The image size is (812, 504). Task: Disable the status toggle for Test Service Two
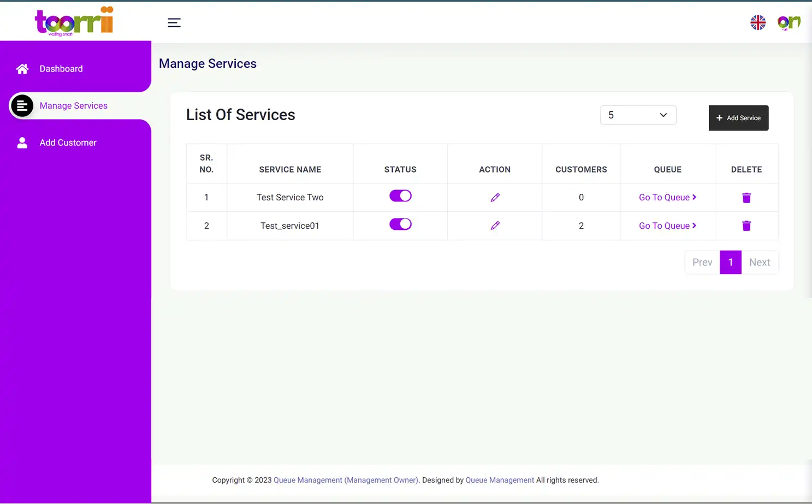click(400, 196)
